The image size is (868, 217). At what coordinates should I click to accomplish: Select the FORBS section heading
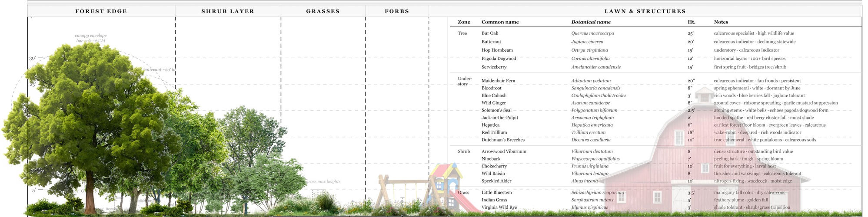pos(397,11)
